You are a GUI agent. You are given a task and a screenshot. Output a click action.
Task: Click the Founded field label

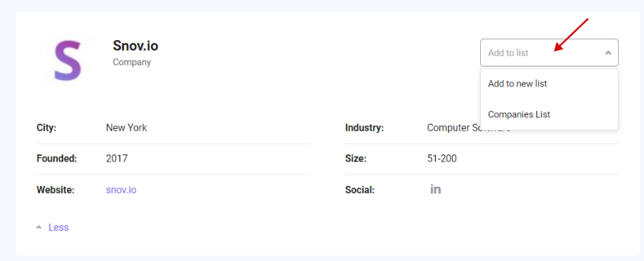[x=57, y=159]
